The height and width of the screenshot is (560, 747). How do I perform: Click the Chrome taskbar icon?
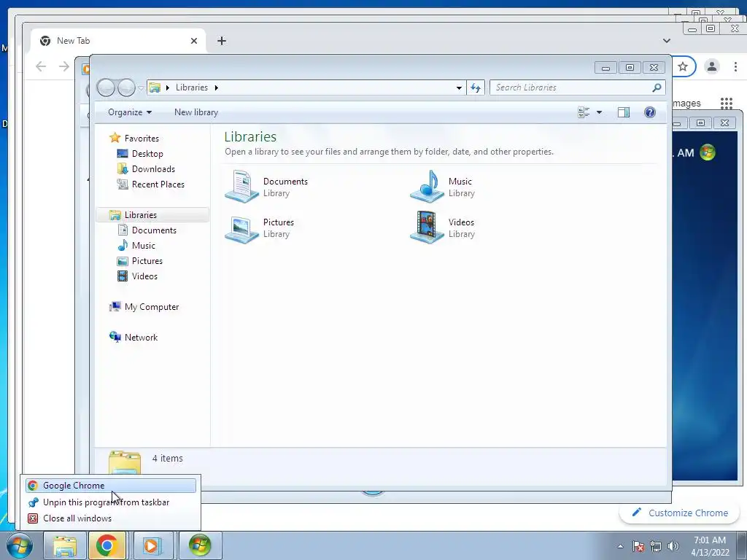pos(107,545)
